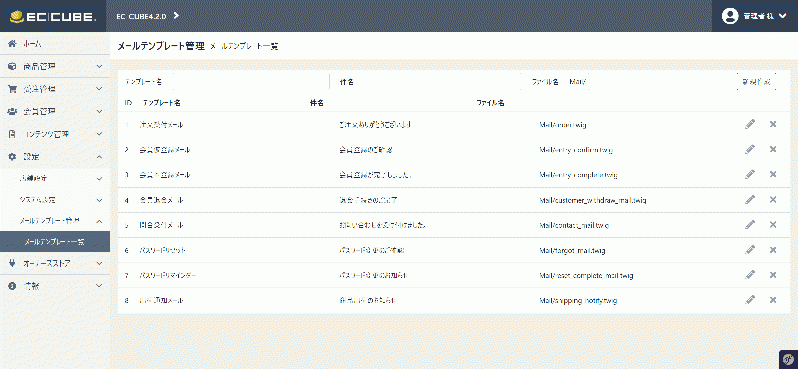Select メールテンプレート一覧 in the sidebar
This screenshot has width=798, height=369.
tap(54, 242)
